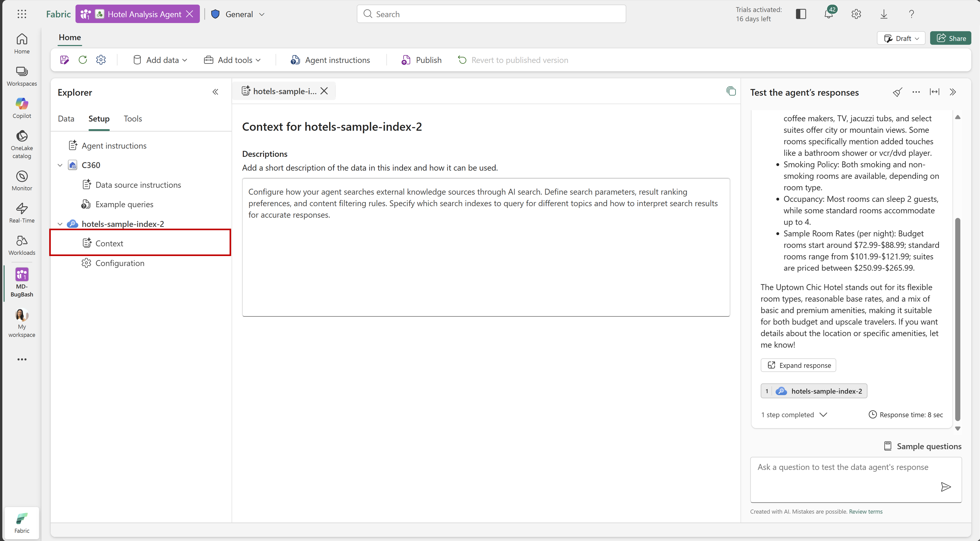The image size is (980, 541).
Task: Select the Setup tab in Explorer
Action: click(99, 119)
